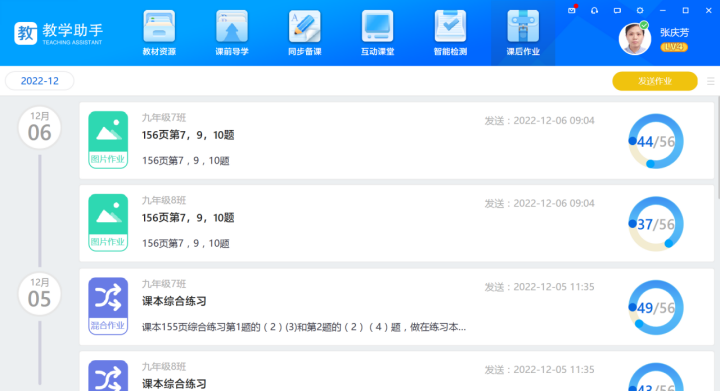720x392 pixels.
Task: Open the mail notification icon
Action: pos(572,10)
